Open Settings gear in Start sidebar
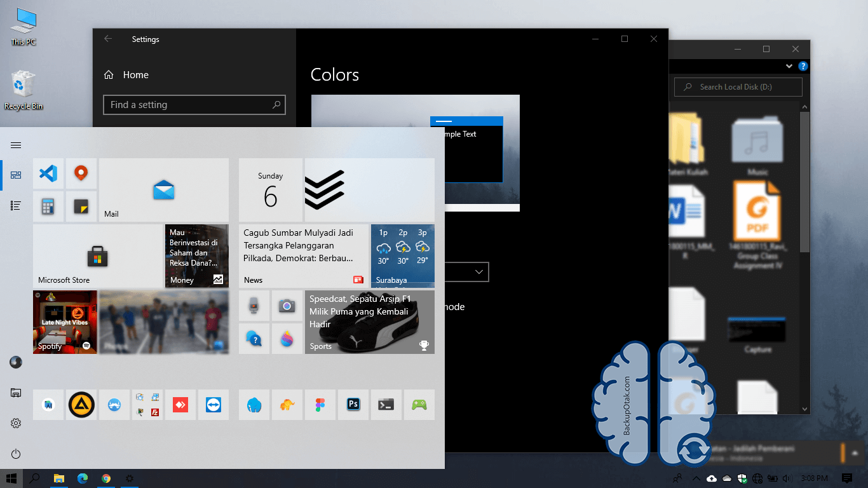The image size is (868, 488). (x=16, y=423)
